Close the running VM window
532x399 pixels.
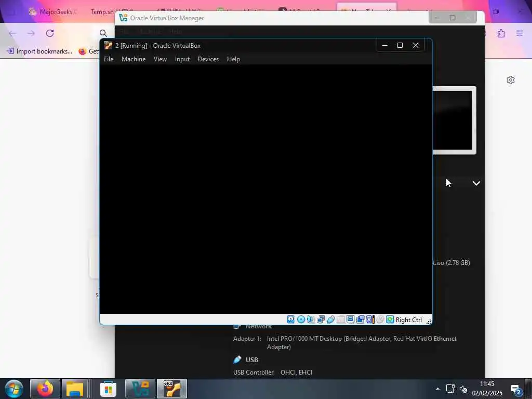tap(416, 46)
